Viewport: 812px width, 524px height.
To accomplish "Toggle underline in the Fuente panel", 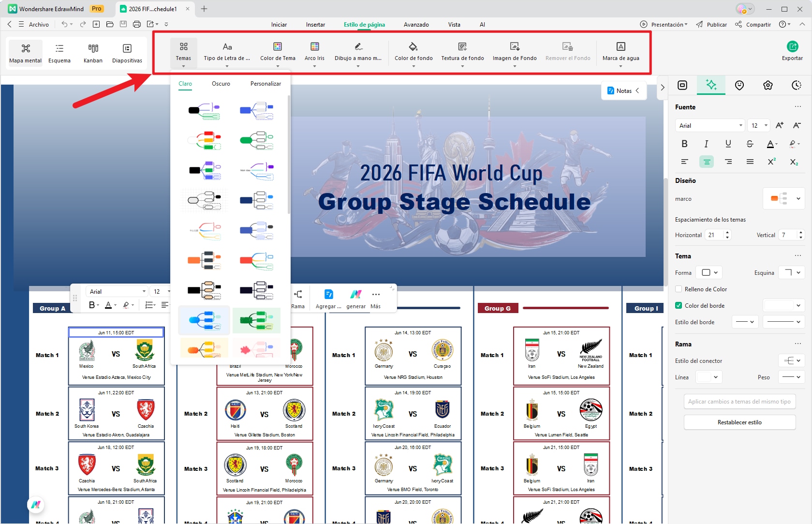I will point(728,144).
